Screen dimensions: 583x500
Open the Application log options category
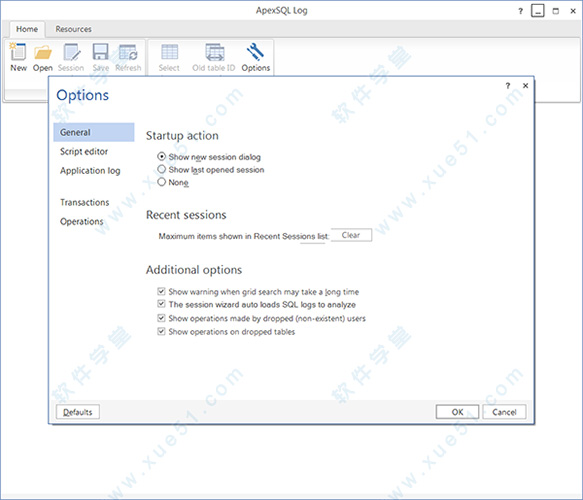click(90, 171)
